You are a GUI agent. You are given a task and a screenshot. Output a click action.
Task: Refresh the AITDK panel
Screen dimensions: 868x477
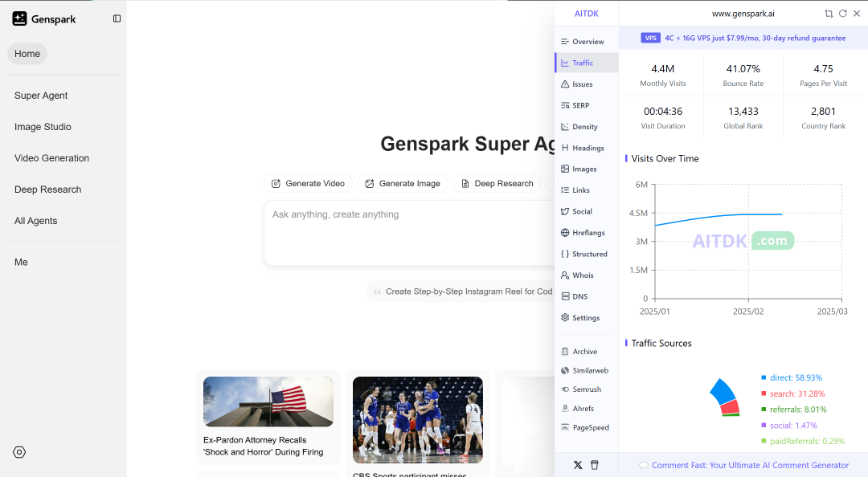coord(843,14)
